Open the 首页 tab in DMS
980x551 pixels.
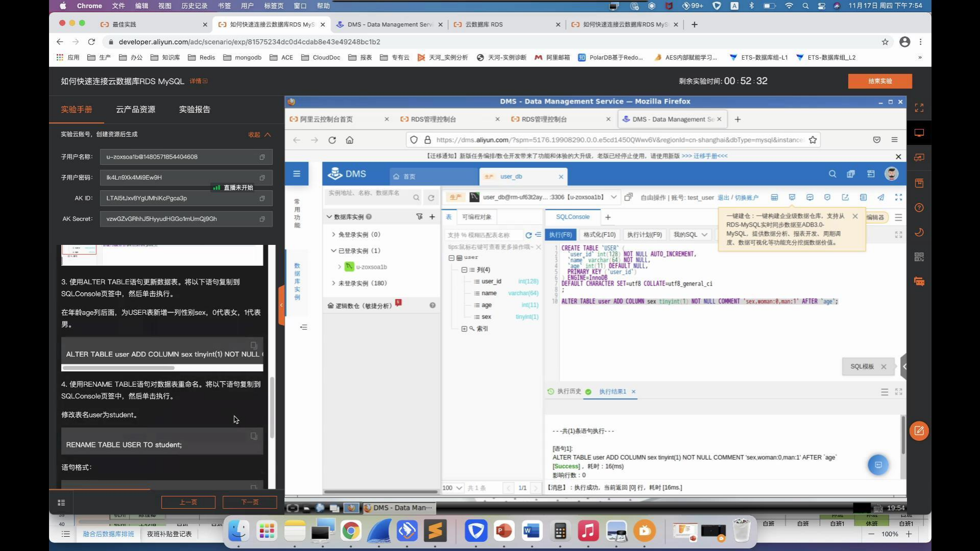point(433,177)
